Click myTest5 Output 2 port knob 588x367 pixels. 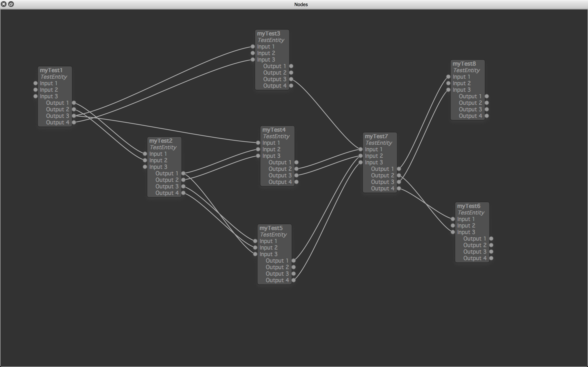(294, 267)
